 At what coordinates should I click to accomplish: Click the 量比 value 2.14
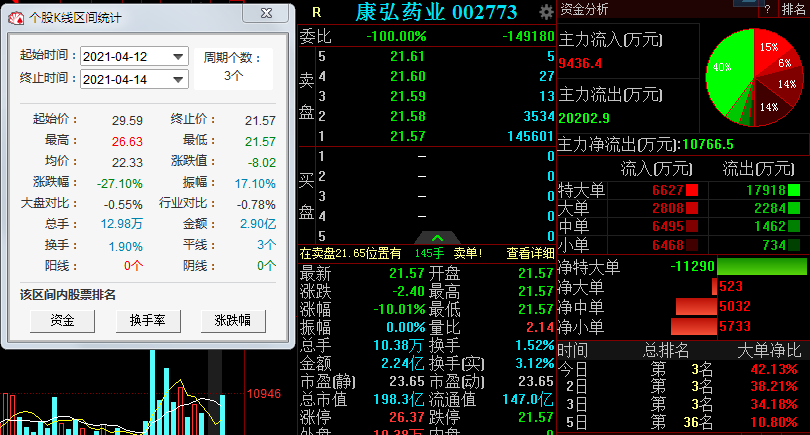click(540, 328)
